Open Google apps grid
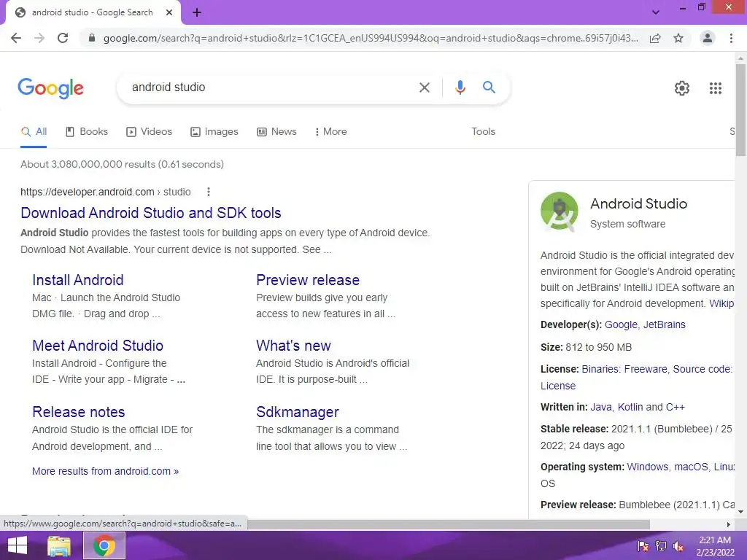 (715, 88)
